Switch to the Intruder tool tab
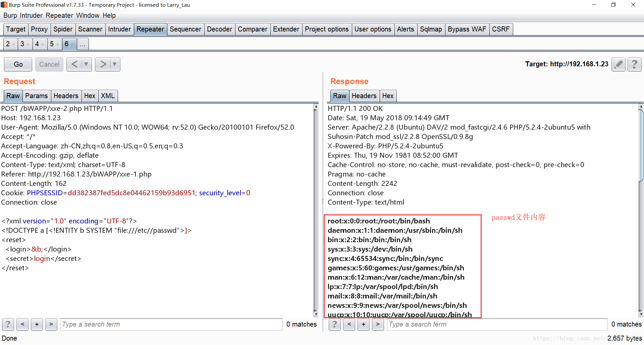 tap(119, 29)
